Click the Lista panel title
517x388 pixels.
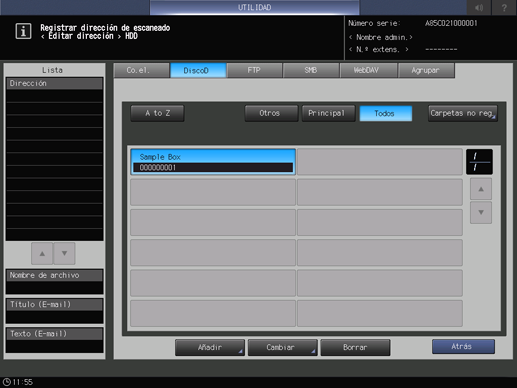52,70
